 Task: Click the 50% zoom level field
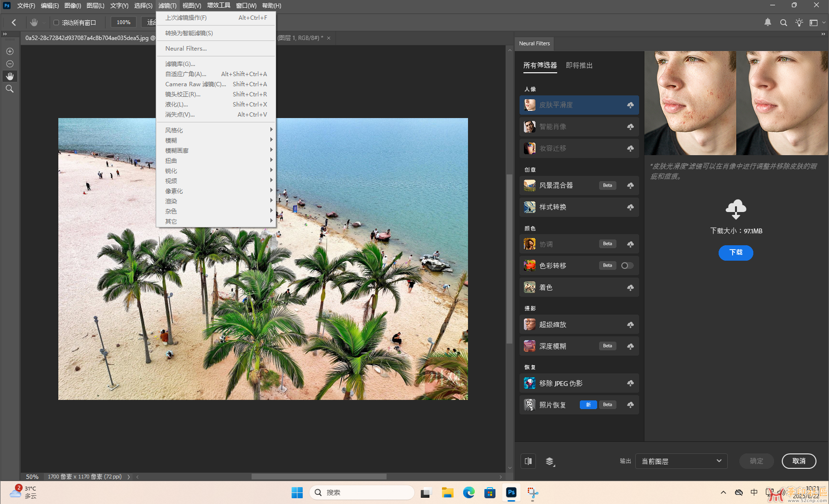pyautogui.click(x=32, y=477)
